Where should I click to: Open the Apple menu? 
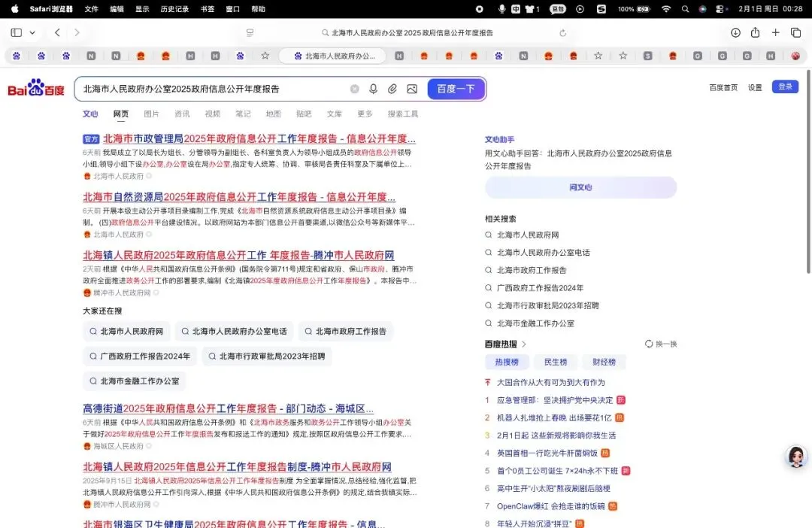(x=14, y=9)
